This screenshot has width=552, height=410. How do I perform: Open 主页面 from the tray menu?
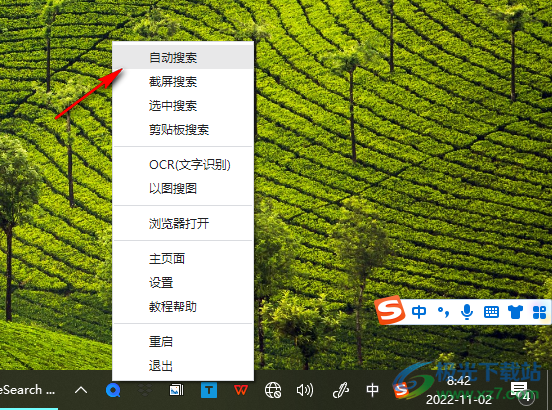pyautogui.click(x=183, y=259)
